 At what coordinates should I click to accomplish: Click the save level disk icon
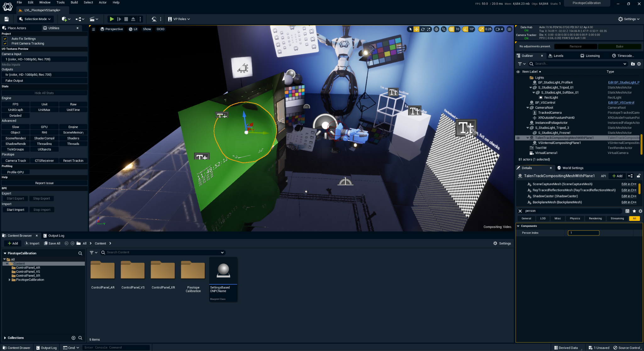[6, 19]
